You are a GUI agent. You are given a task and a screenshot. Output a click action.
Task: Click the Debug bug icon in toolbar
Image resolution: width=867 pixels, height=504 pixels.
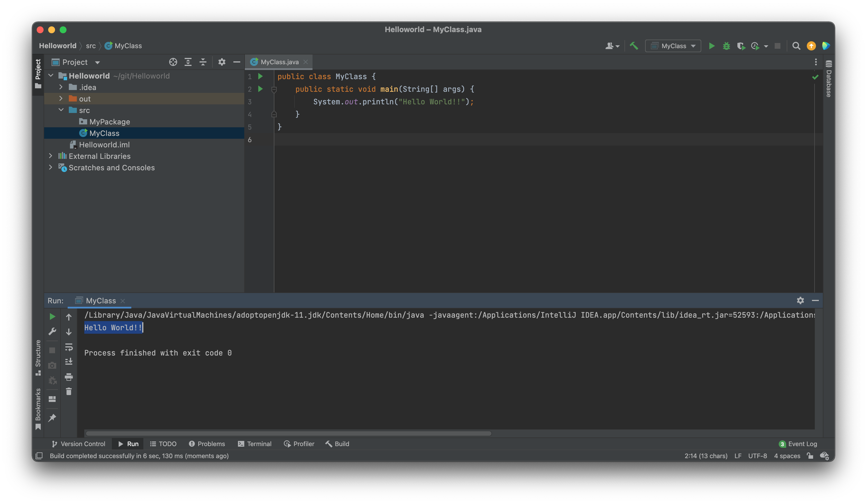[x=726, y=46]
